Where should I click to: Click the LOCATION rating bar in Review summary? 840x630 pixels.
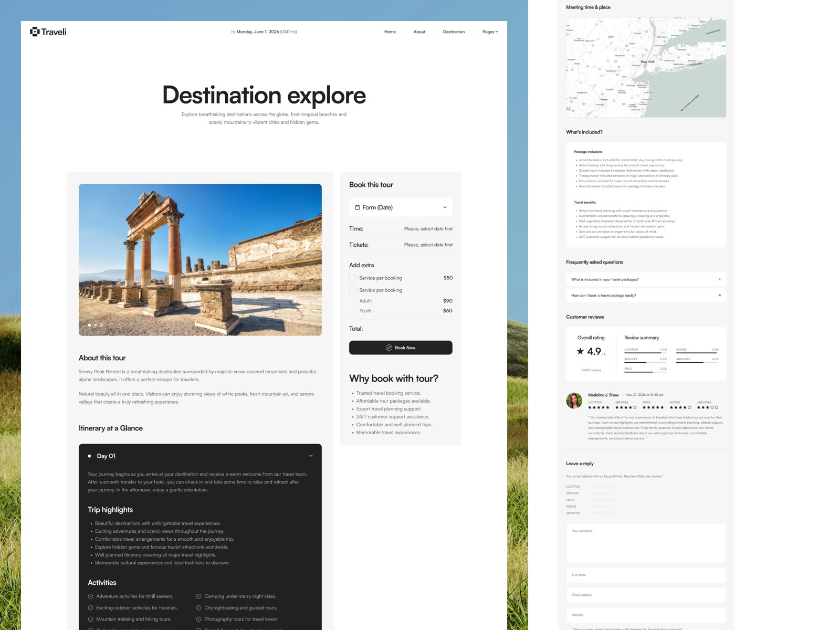point(645,353)
